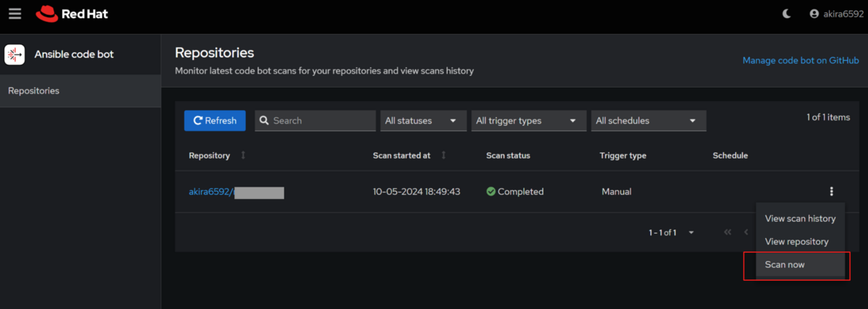Open the akira6592 repository link
868x309 pixels.
pos(210,192)
